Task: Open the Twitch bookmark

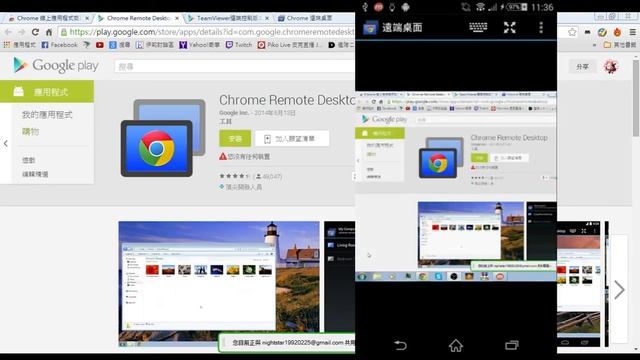Action: coord(239,45)
